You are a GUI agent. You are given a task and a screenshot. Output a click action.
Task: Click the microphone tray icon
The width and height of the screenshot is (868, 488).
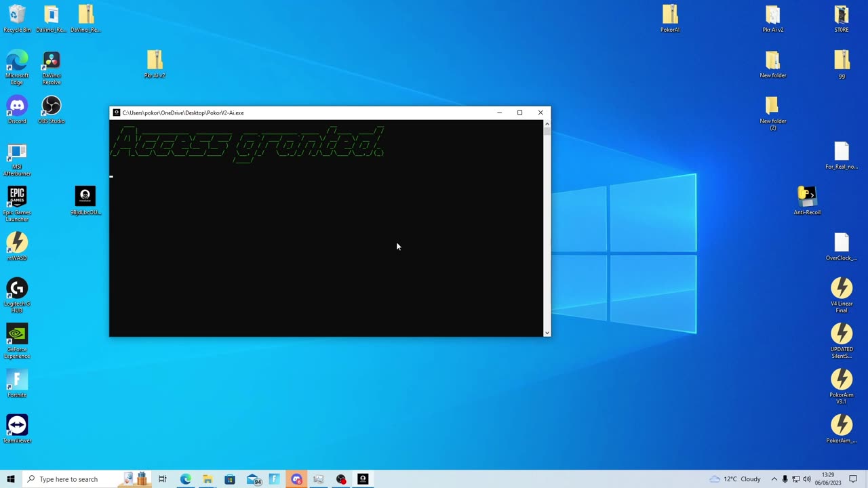point(785,479)
